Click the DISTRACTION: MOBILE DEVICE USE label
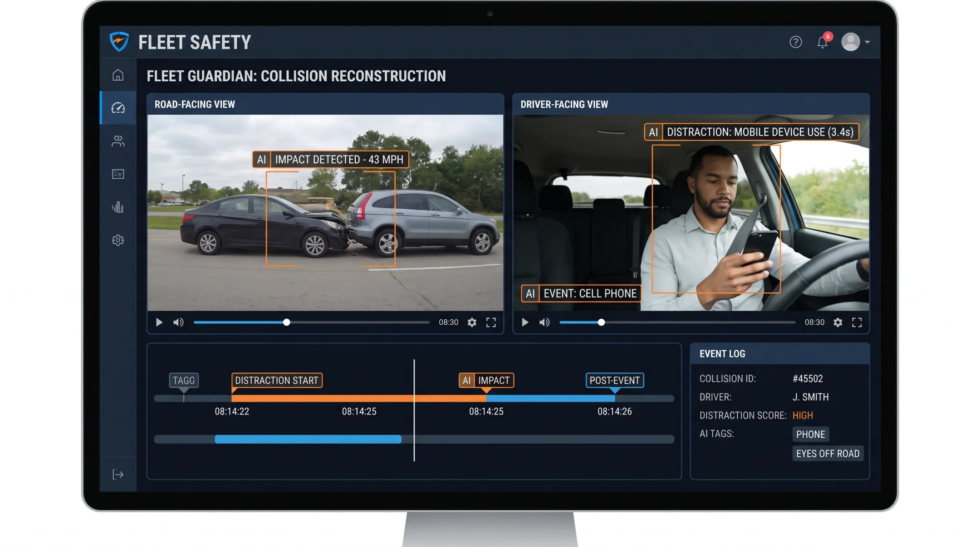Viewport: 980px width, 547px height. point(751,132)
